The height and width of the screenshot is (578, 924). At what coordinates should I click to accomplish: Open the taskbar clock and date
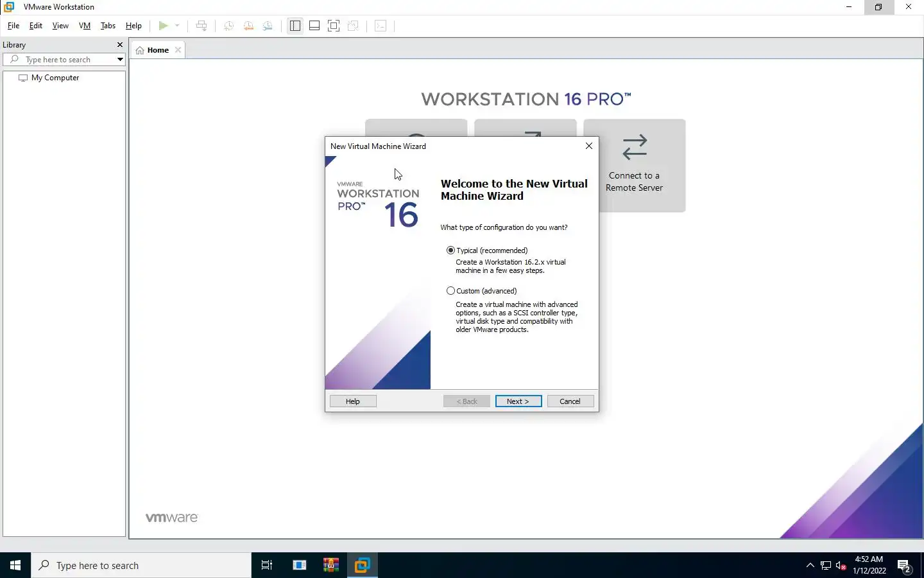[869, 565]
